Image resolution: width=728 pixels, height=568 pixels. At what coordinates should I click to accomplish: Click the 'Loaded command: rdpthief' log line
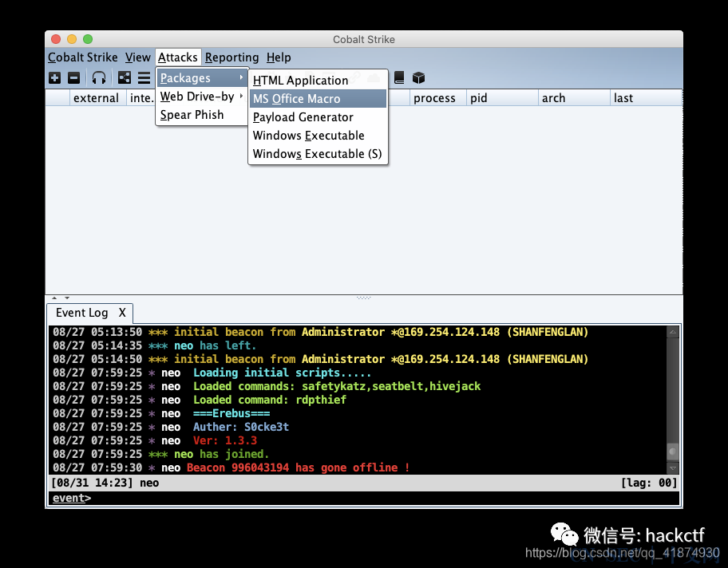200,400
